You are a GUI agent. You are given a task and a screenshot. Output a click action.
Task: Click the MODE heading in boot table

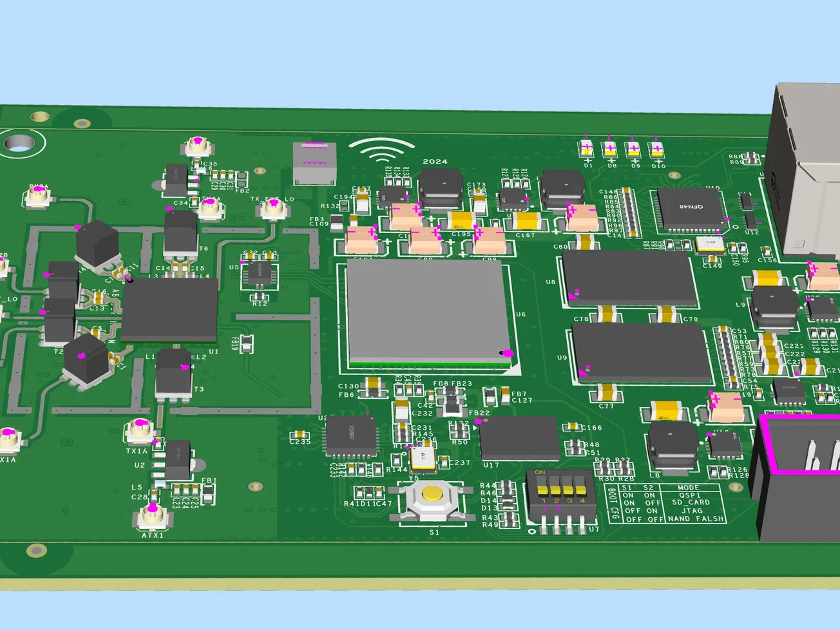(689, 488)
